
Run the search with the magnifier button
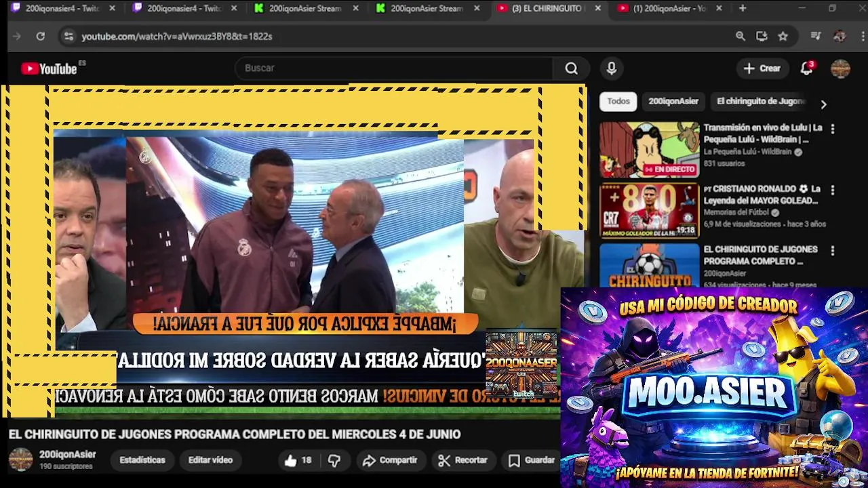[x=571, y=68]
